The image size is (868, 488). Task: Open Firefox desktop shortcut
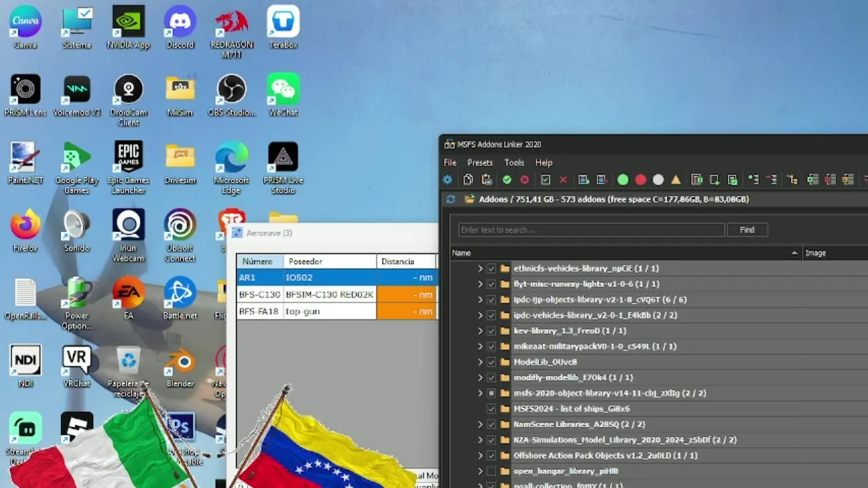[25, 230]
